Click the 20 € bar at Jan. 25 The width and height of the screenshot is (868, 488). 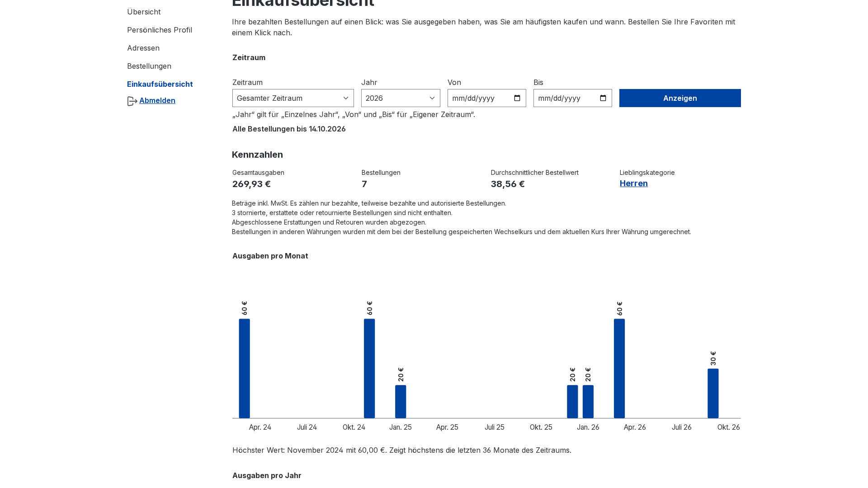click(401, 402)
